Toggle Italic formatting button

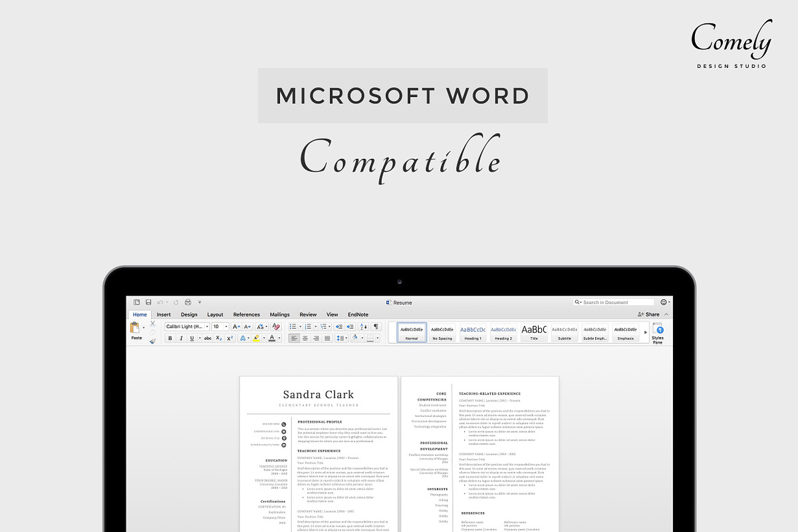[181, 338]
